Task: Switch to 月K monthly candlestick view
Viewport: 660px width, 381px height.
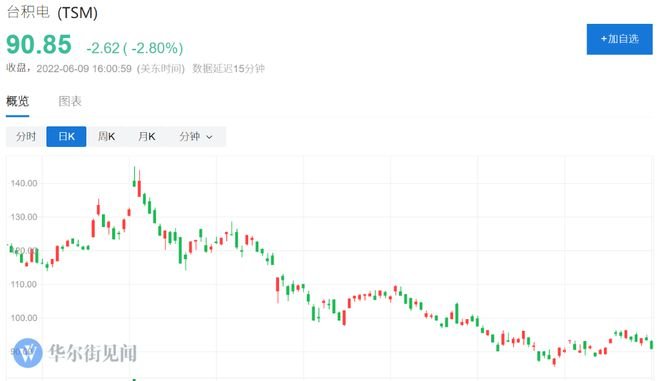Action: tap(146, 136)
